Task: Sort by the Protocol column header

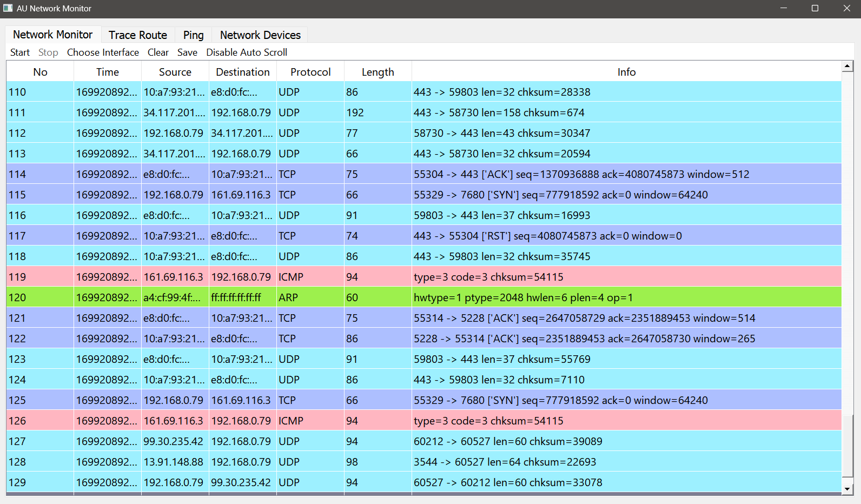Action: pos(310,72)
